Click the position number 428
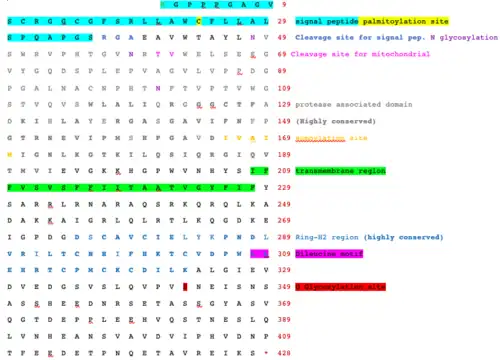This screenshot has width=500, height=360. click(x=284, y=353)
